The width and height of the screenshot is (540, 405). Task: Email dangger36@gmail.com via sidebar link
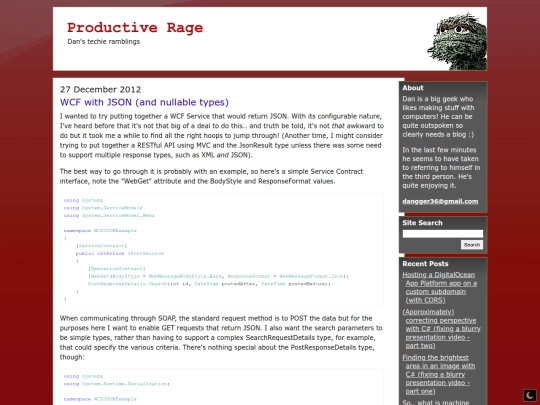pos(440,201)
